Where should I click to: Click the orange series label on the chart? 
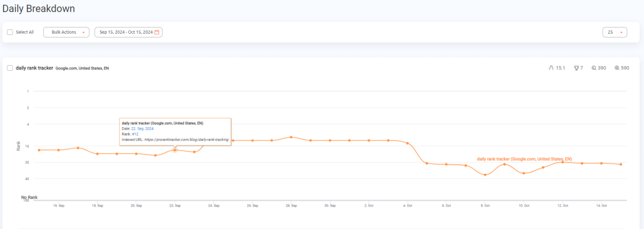[x=524, y=159]
